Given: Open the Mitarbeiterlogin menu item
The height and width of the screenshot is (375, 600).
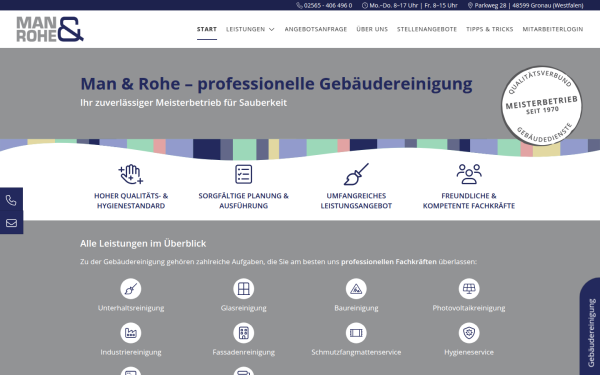Looking at the screenshot, I should point(553,29).
